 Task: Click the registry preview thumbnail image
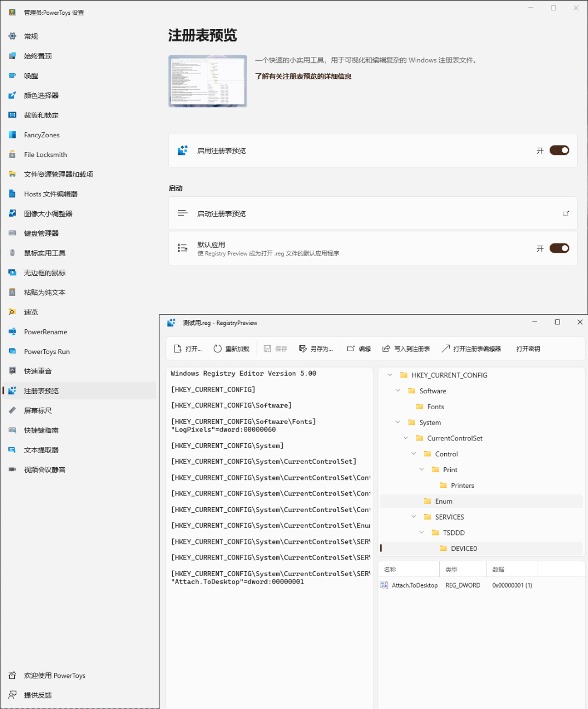(208, 81)
